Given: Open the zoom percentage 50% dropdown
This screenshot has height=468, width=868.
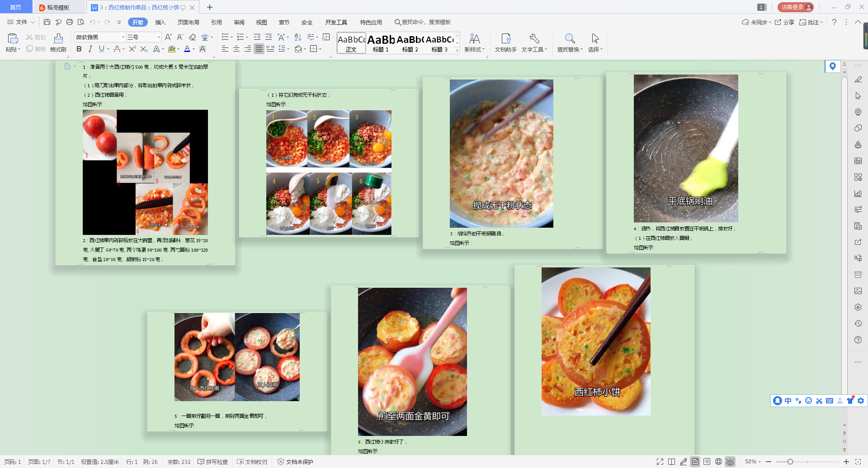Looking at the screenshot, I should [753, 462].
